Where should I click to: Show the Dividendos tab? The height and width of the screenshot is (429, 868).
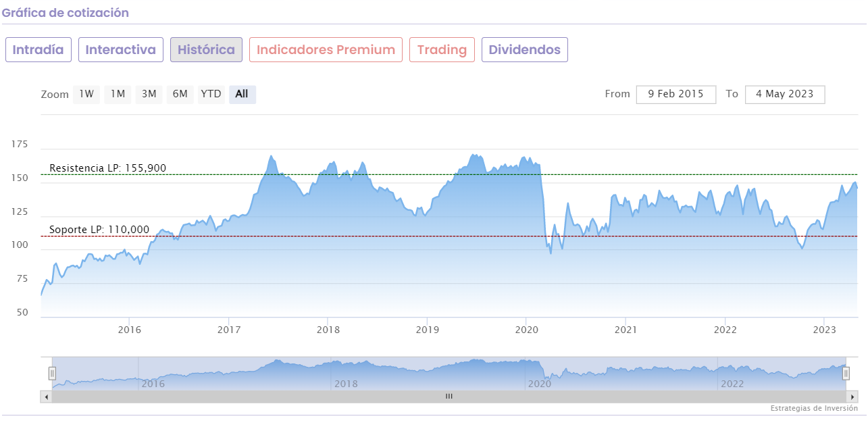525,50
